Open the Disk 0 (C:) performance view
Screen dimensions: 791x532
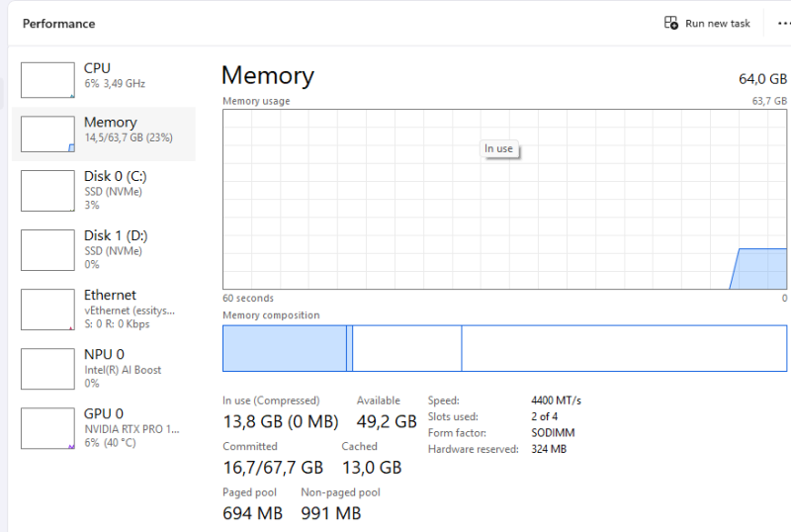(x=104, y=190)
